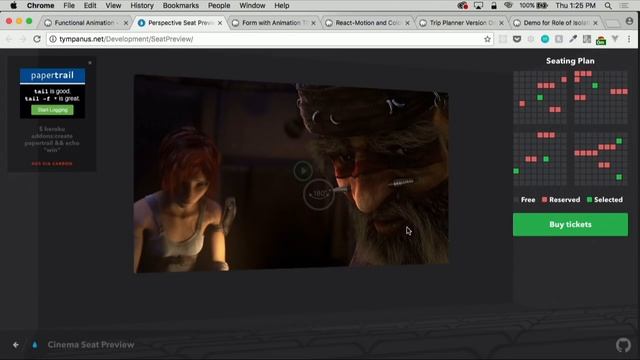Reload the current page

[37, 39]
